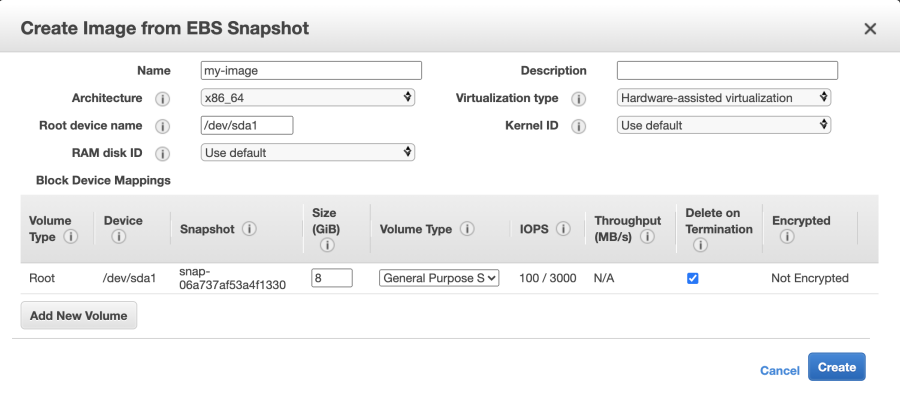Open the Kernel ID dropdown
This screenshot has height=398, width=900.
pyautogui.click(x=724, y=125)
